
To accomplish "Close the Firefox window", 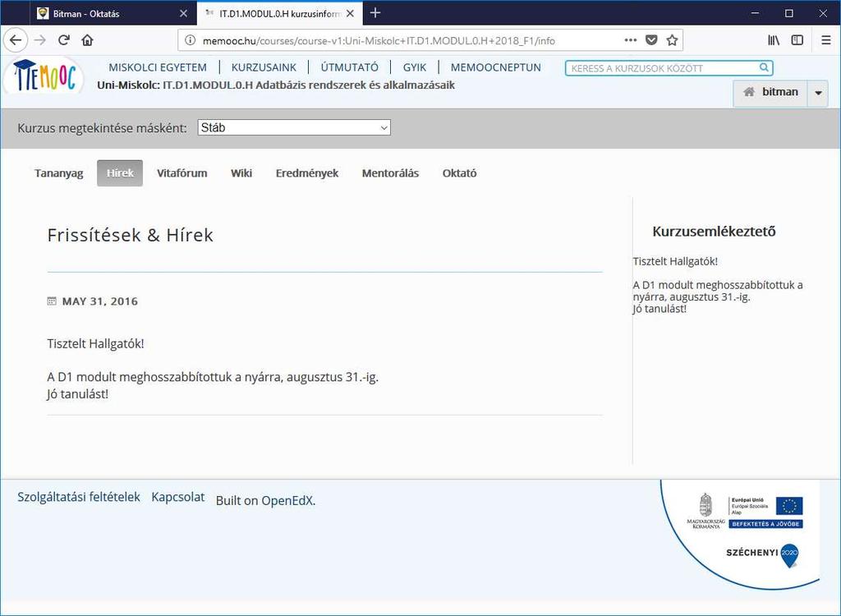I will [x=823, y=13].
